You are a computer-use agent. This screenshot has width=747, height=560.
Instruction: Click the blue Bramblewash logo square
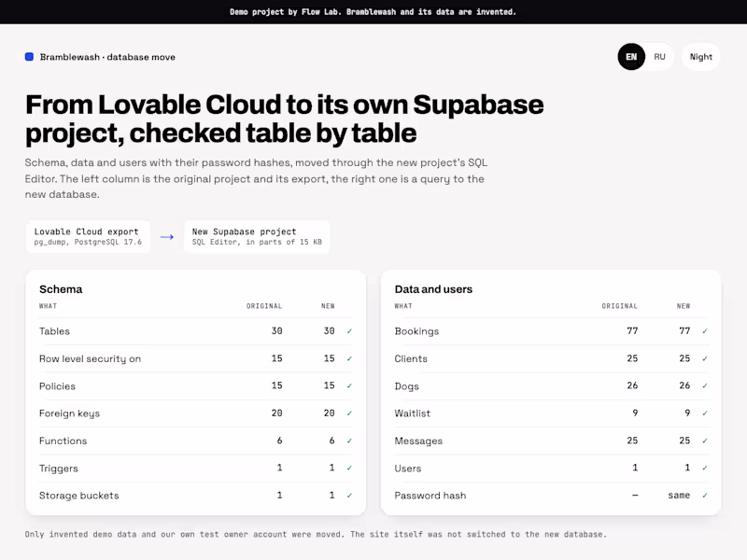click(29, 57)
